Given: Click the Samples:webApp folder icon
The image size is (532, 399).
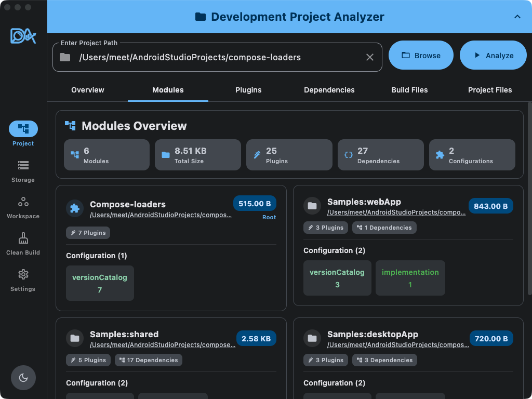Looking at the screenshot, I should pos(312,206).
